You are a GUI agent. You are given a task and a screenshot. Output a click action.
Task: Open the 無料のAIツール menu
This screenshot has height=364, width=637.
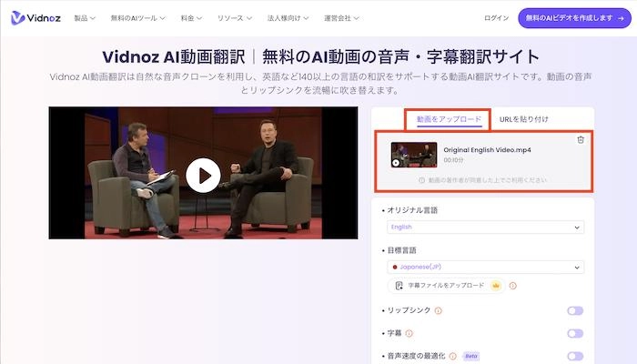(x=139, y=18)
